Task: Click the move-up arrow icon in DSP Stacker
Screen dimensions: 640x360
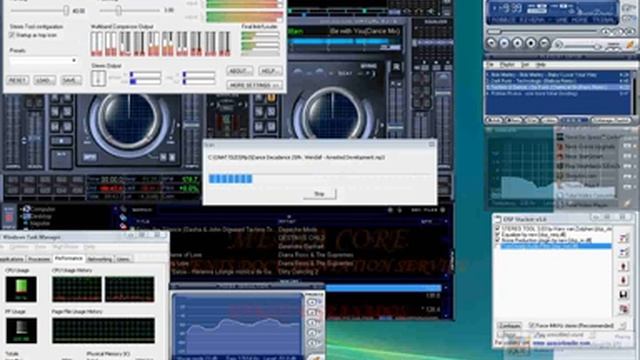Action: coord(623,267)
